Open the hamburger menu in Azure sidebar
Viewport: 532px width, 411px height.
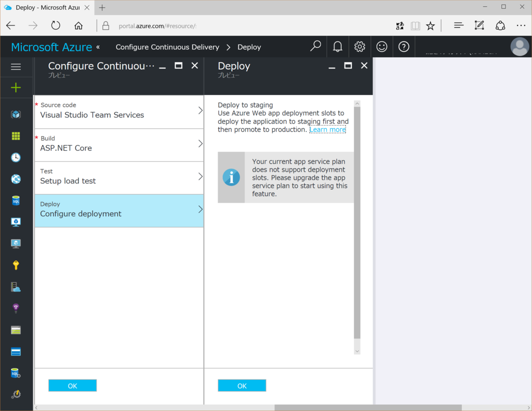click(16, 67)
